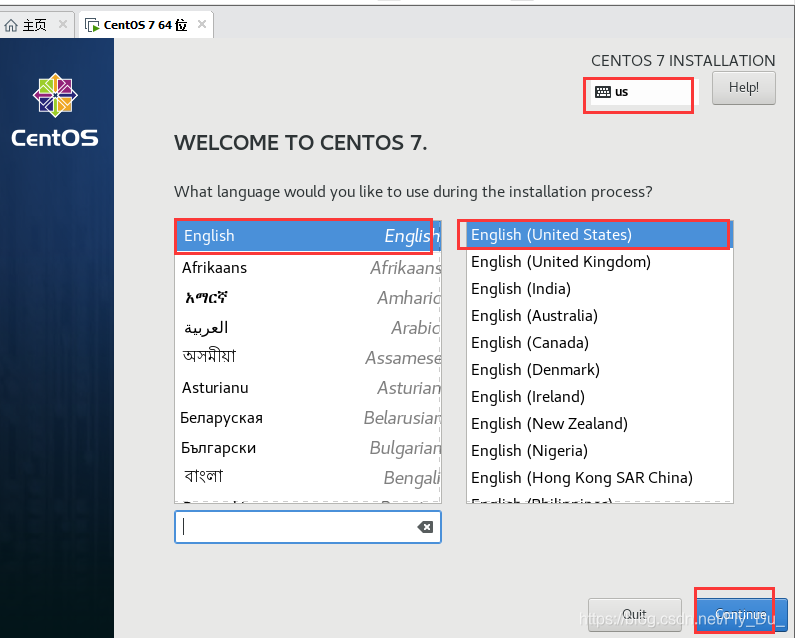Choose English (Denmark) locale
The image size is (795, 638).
(599, 370)
